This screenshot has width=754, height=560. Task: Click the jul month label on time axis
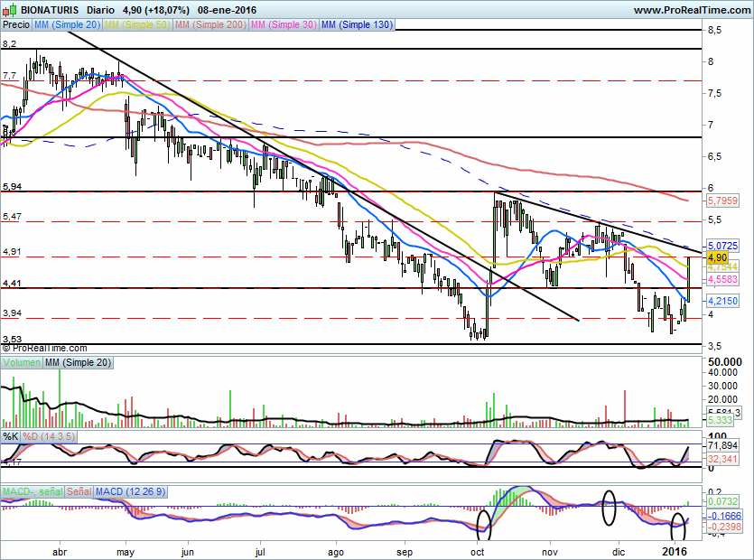tap(260, 552)
